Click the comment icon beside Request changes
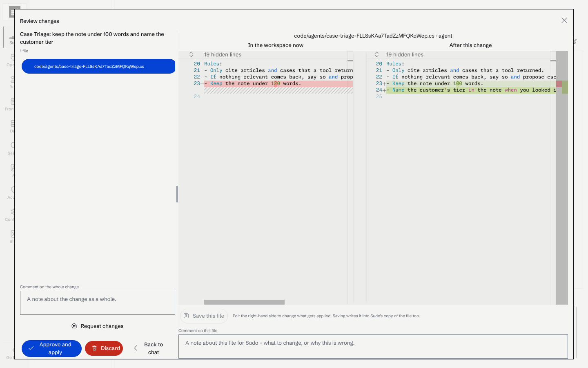This screenshot has height=368, width=588. tap(74, 326)
